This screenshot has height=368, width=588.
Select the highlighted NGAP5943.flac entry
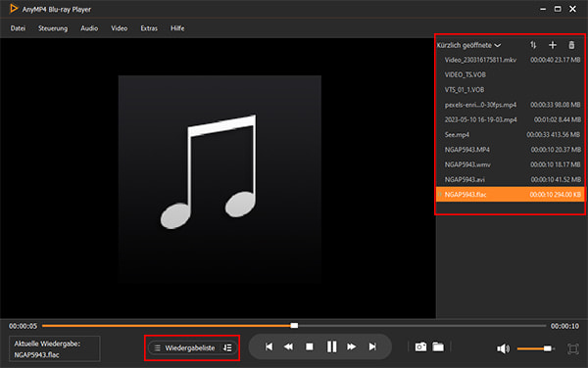(x=510, y=195)
